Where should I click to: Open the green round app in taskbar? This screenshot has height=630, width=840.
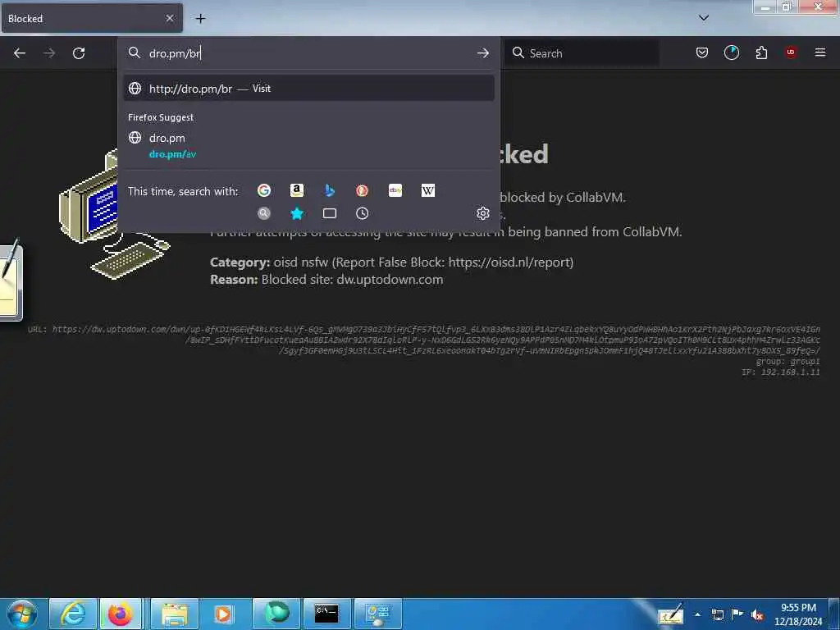pyautogui.click(x=277, y=614)
